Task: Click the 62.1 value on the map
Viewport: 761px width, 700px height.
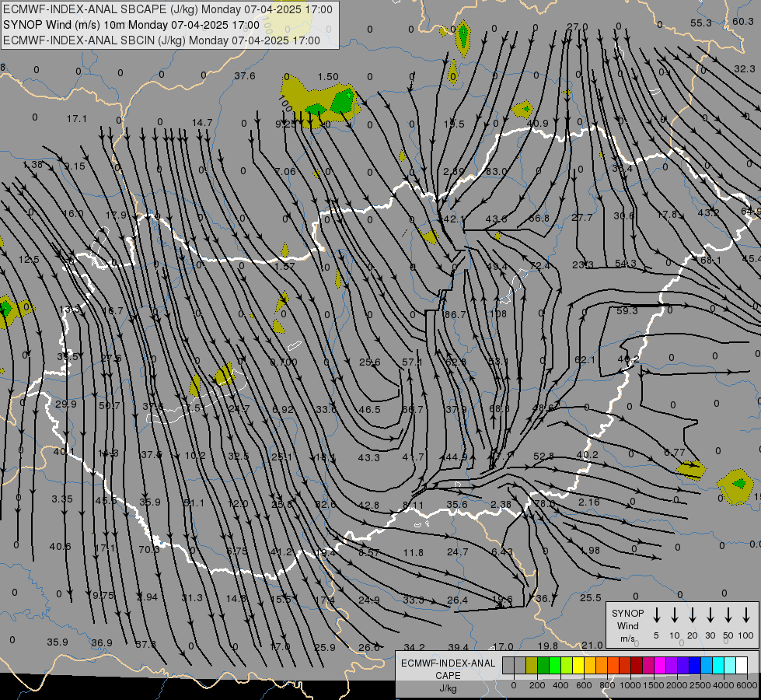Action: pos(585,360)
